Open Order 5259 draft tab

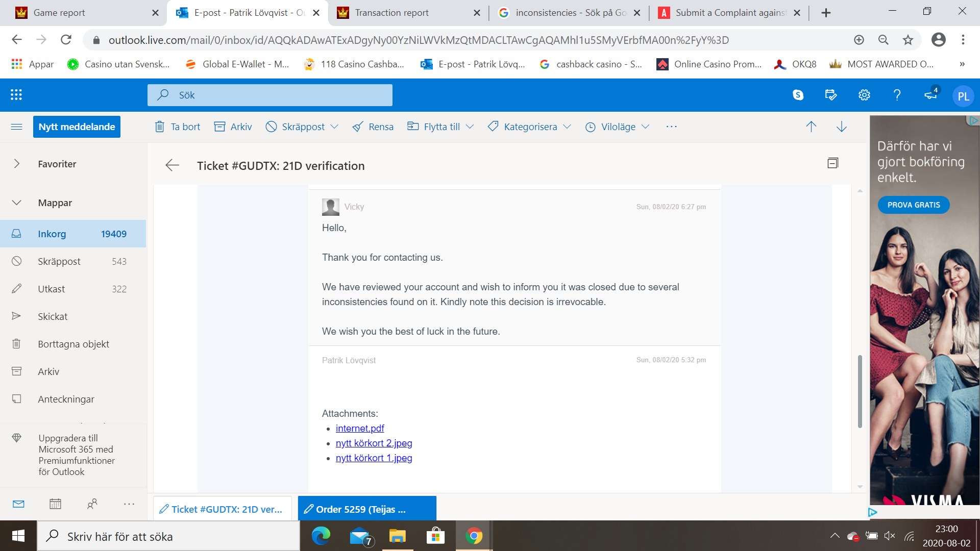tap(367, 509)
